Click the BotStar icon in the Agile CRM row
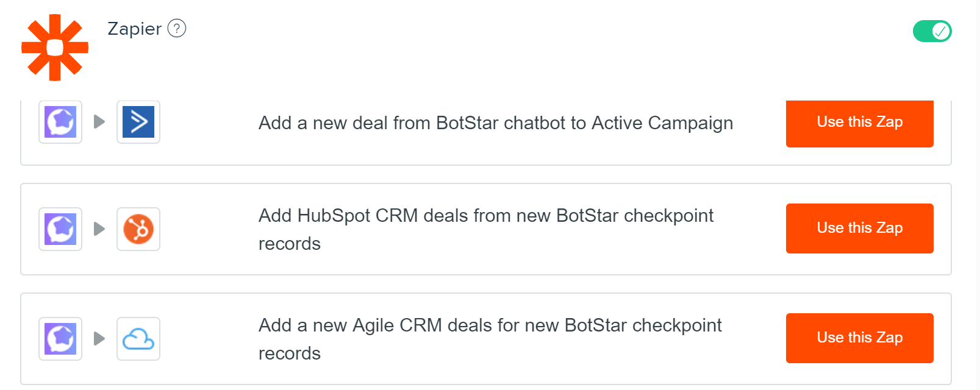Screen dimensions: 980x390 click(60, 339)
